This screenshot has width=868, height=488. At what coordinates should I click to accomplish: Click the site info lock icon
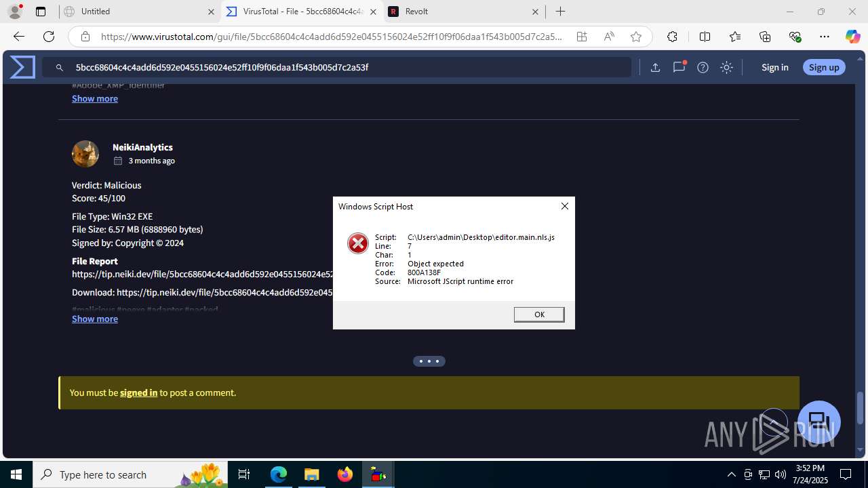pos(85,37)
